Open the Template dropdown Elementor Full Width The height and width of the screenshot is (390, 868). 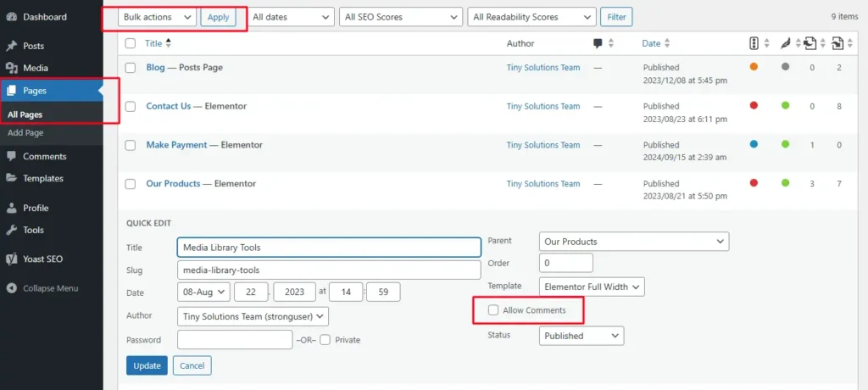point(592,287)
